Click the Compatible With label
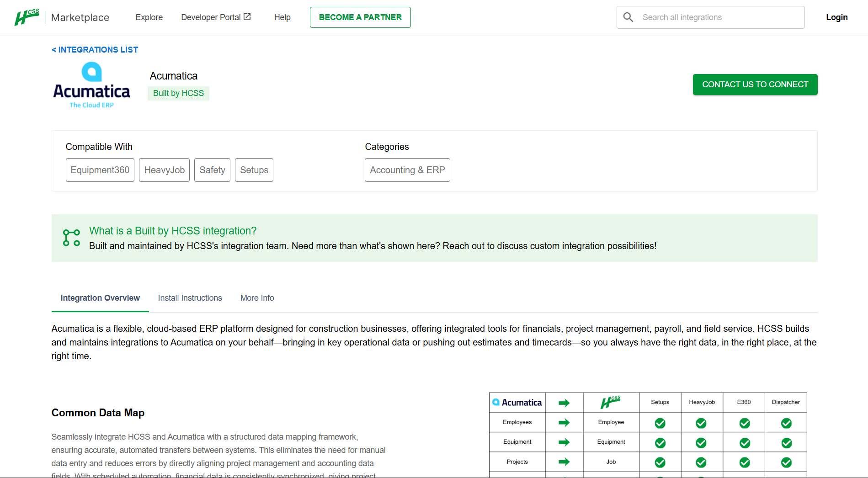This screenshot has width=868, height=478. [x=99, y=147]
